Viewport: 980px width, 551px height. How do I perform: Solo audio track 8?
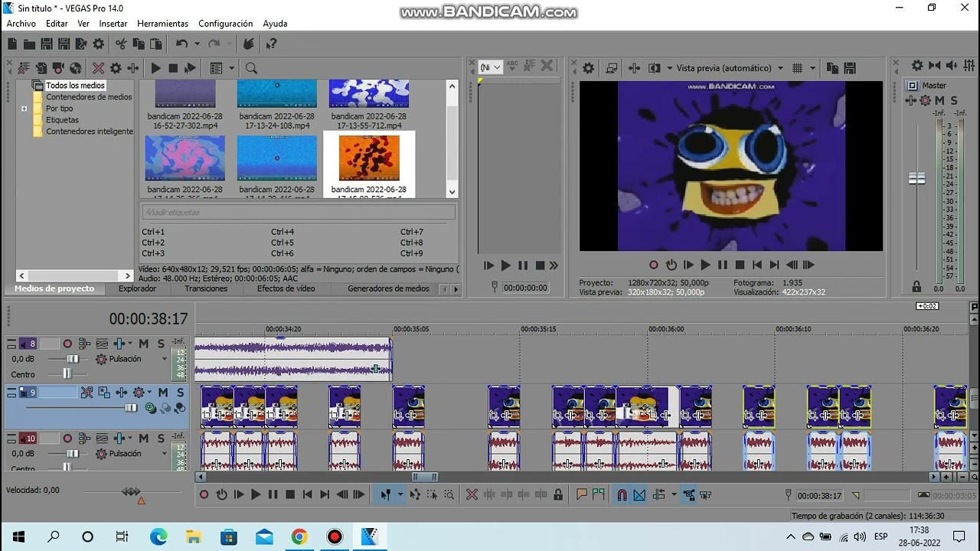(x=161, y=344)
